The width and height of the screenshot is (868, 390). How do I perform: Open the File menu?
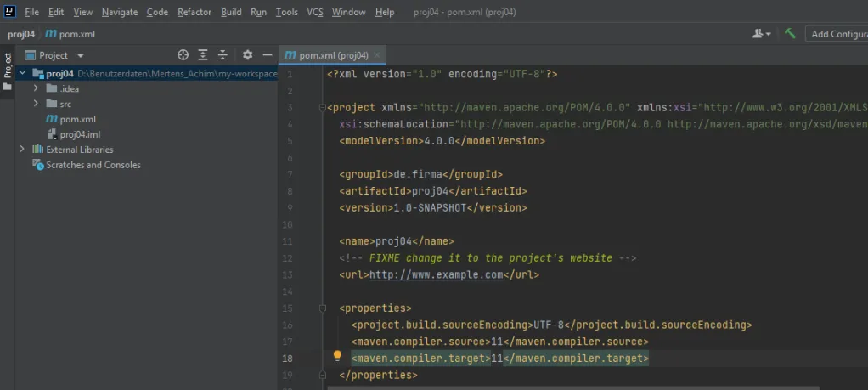pyautogui.click(x=31, y=12)
